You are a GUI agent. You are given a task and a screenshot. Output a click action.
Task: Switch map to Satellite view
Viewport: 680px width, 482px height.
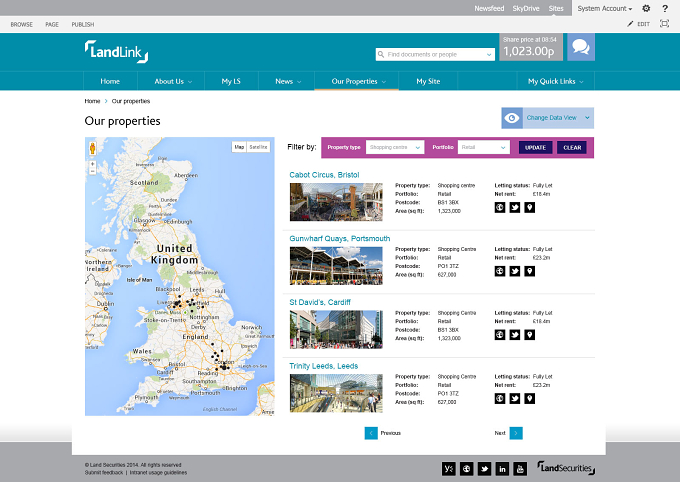coord(258,147)
